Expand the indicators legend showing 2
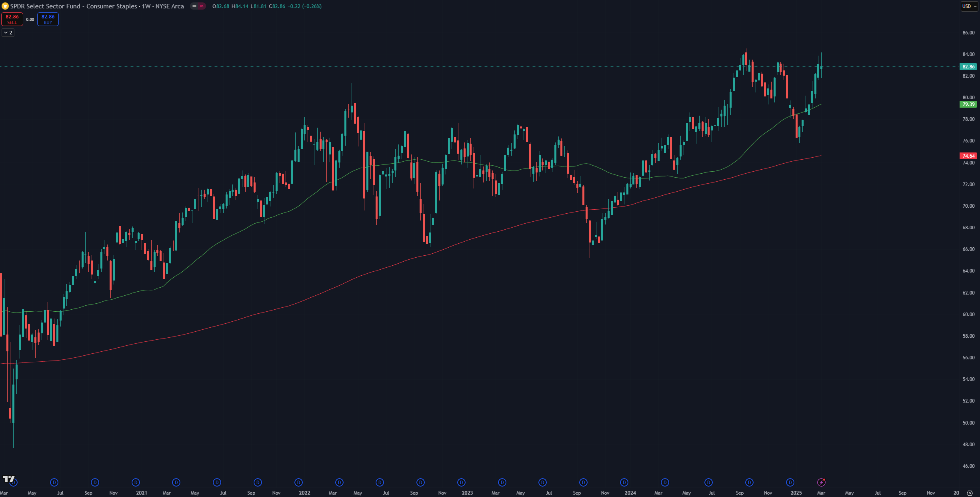 [8, 32]
